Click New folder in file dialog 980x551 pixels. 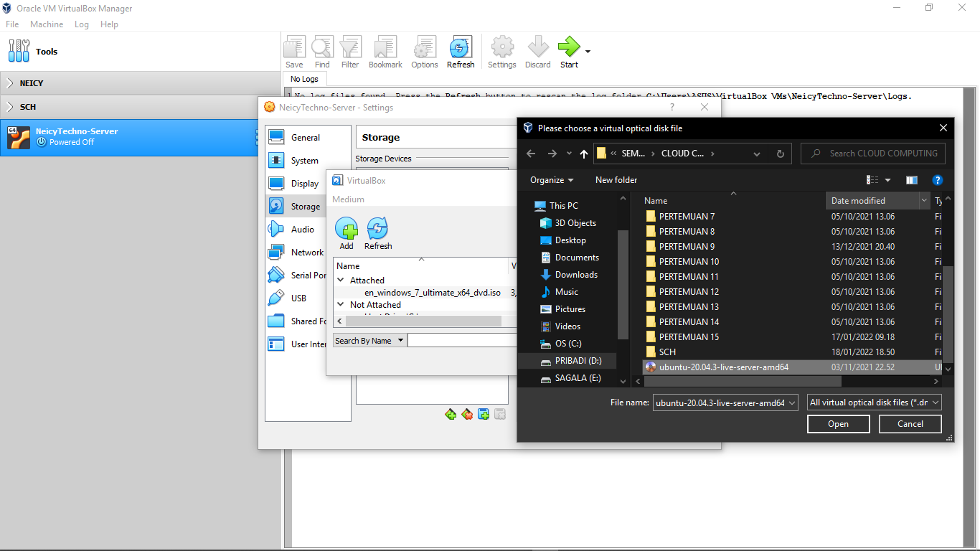616,180
